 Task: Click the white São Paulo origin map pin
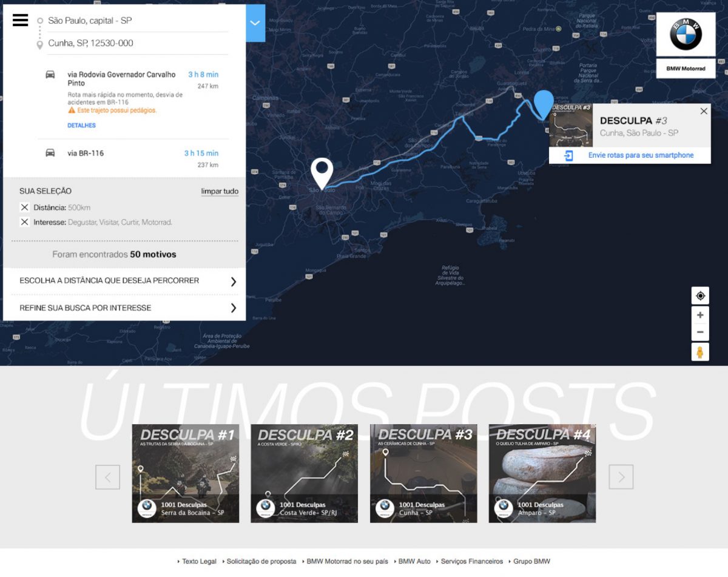pyautogui.click(x=322, y=173)
